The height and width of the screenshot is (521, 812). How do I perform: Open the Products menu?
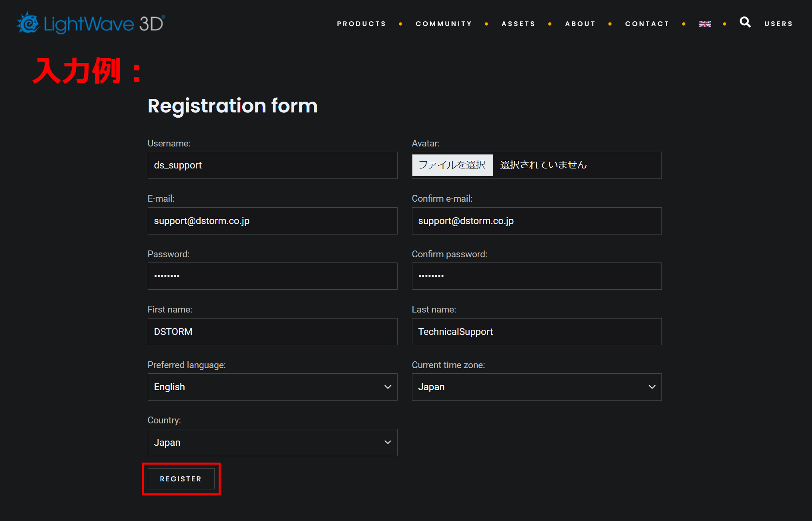pos(362,24)
